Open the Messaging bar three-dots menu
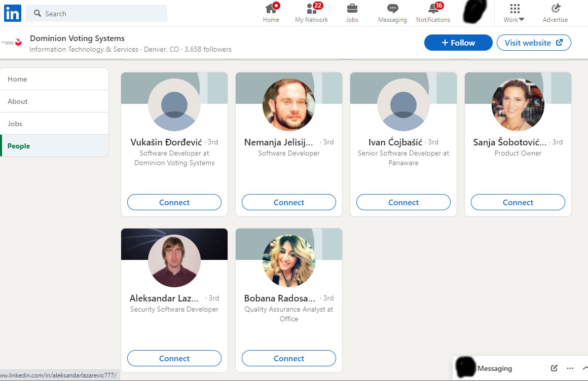Viewport: 588px width, 381px height. click(570, 368)
